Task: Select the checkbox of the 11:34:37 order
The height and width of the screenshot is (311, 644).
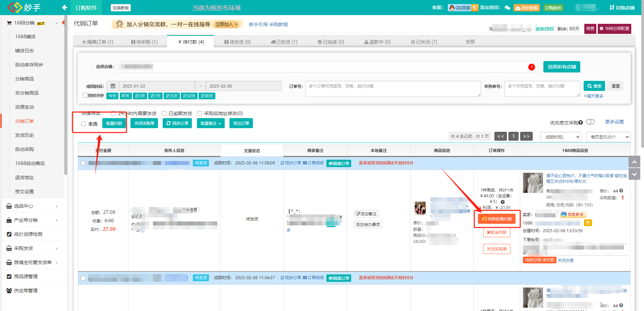Action: [83, 278]
